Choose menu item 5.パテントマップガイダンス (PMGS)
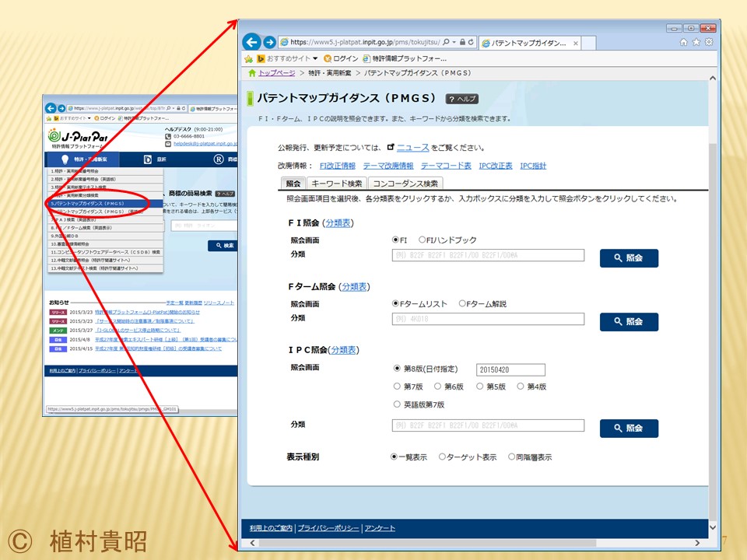747x560 pixels. [106, 203]
